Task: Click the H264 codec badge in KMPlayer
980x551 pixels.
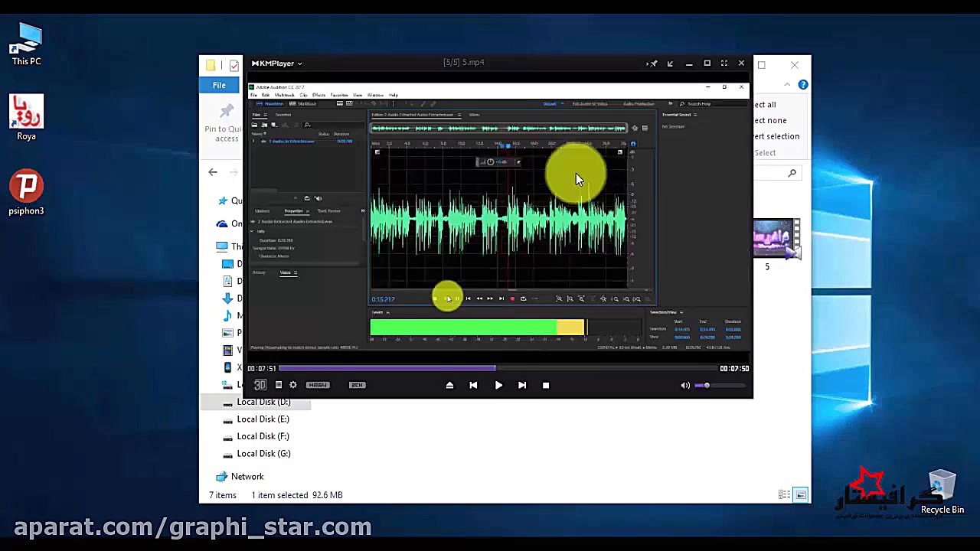Action: click(x=318, y=385)
